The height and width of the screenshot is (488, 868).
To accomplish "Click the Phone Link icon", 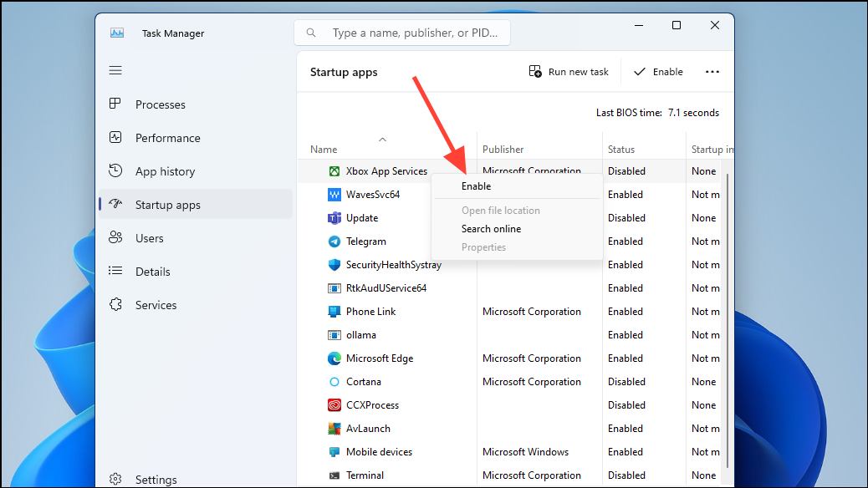I will click(x=334, y=312).
